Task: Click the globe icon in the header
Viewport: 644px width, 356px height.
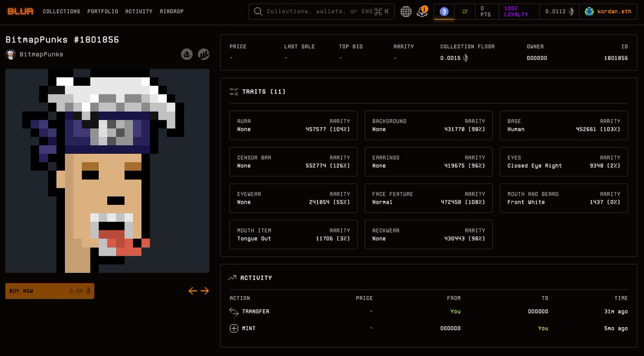Action: pyautogui.click(x=406, y=11)
